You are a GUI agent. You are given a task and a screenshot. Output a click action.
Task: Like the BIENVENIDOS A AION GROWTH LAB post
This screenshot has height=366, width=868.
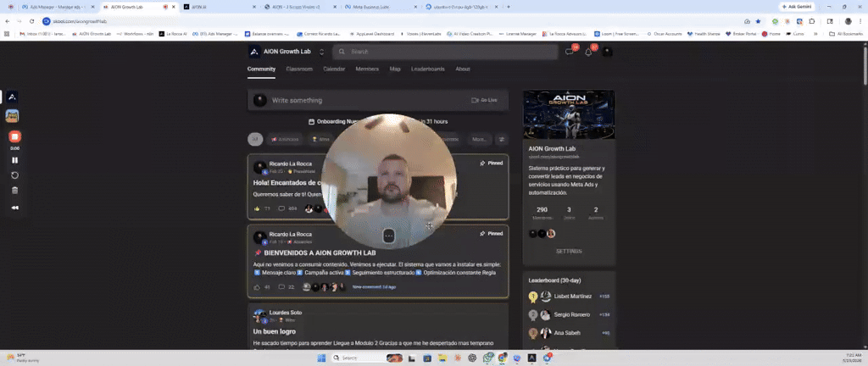(257, 287)
